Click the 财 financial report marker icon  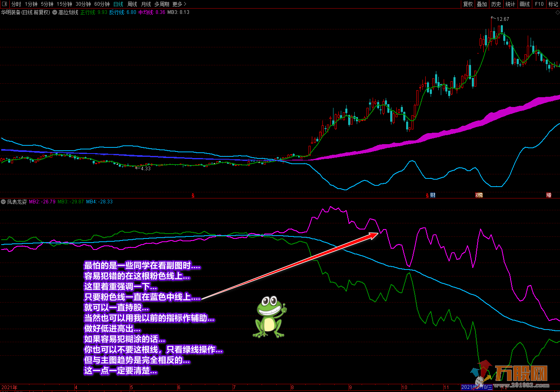coord(433,195)
